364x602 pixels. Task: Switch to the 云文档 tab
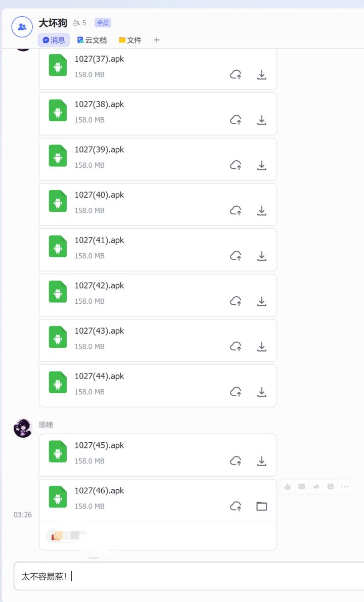[x=92, y=40]
